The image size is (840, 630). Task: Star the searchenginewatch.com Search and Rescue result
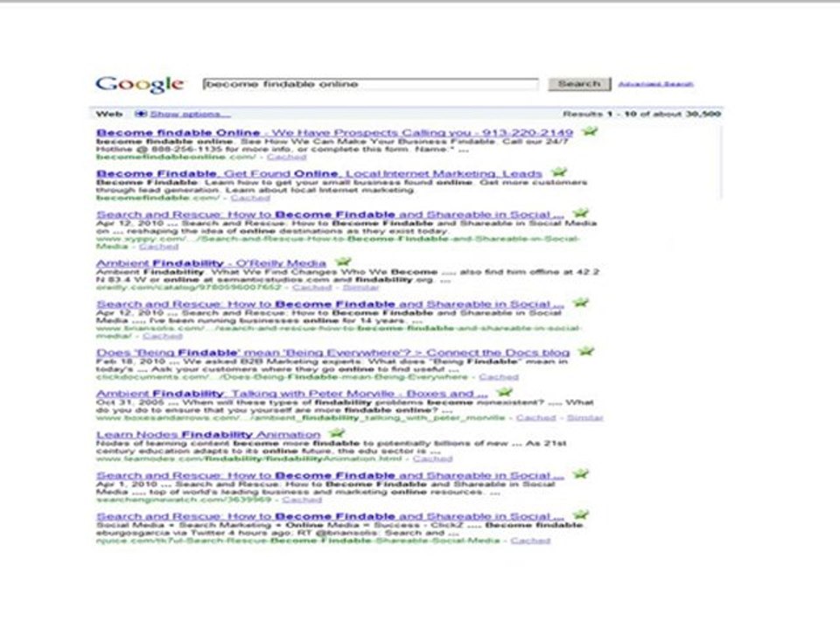(581, 473)
